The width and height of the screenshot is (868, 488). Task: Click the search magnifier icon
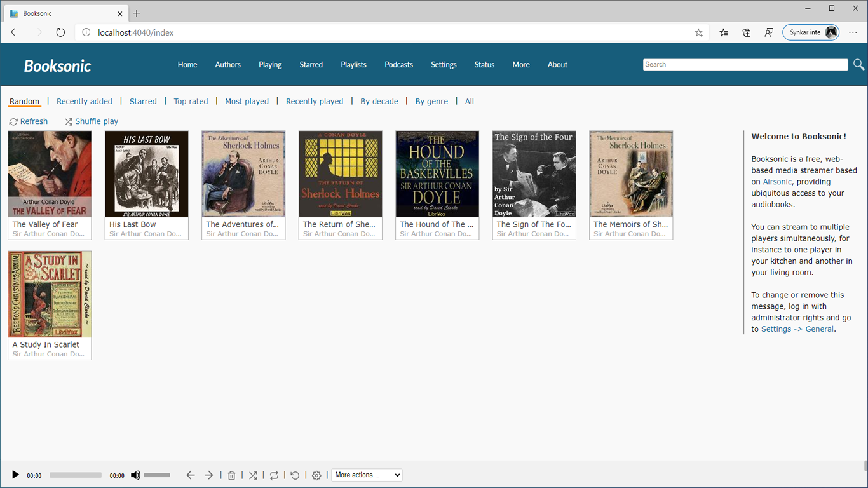[858, 64]
